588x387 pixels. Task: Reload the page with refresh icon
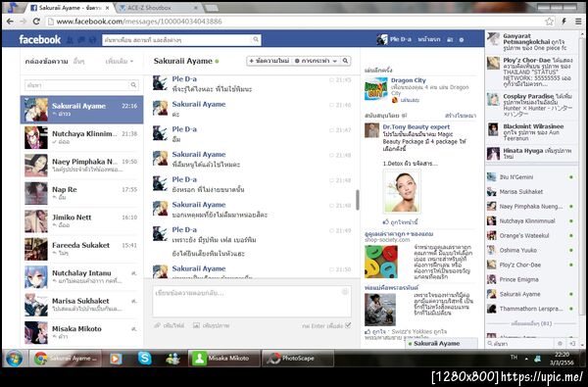click(x=36, y=22)
